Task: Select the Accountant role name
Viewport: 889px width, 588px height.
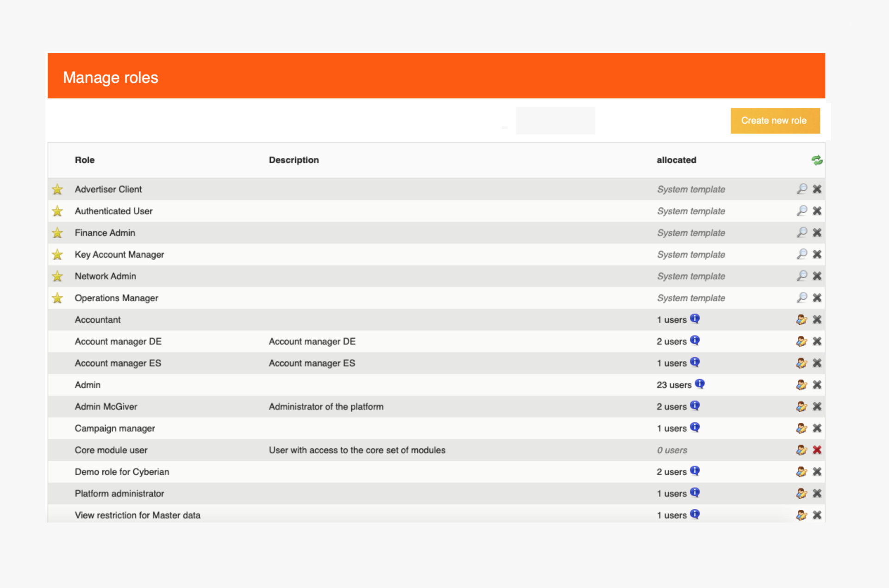Action: [x=98, y=320]
